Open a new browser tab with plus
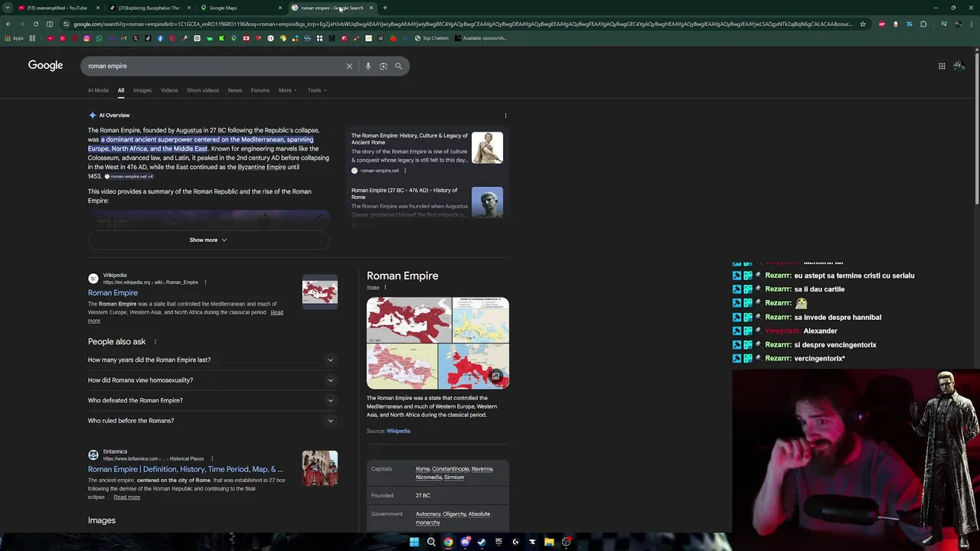The width and height of the screenshot is (980, 551). coord(385,8)
